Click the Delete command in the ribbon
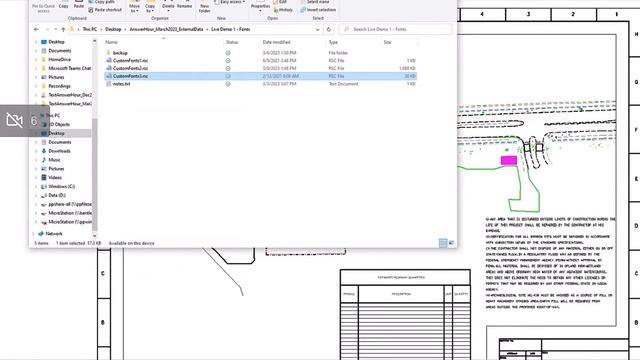This screenshot has height=360, width=640. click(168, 6)
